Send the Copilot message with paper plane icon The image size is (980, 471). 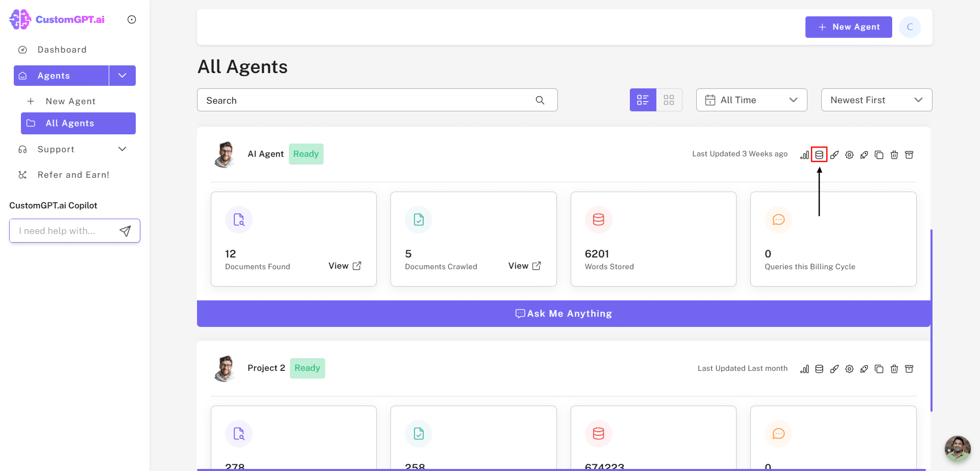pos(125,231)
